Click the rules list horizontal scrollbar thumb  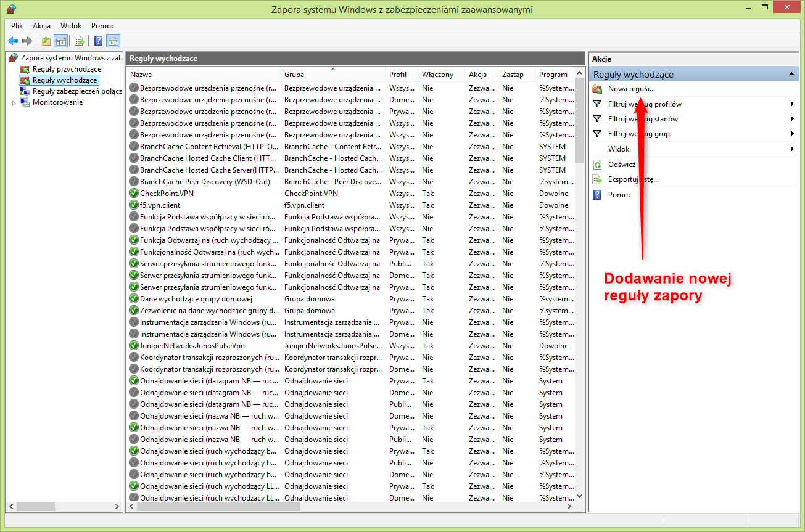[218, 507]
